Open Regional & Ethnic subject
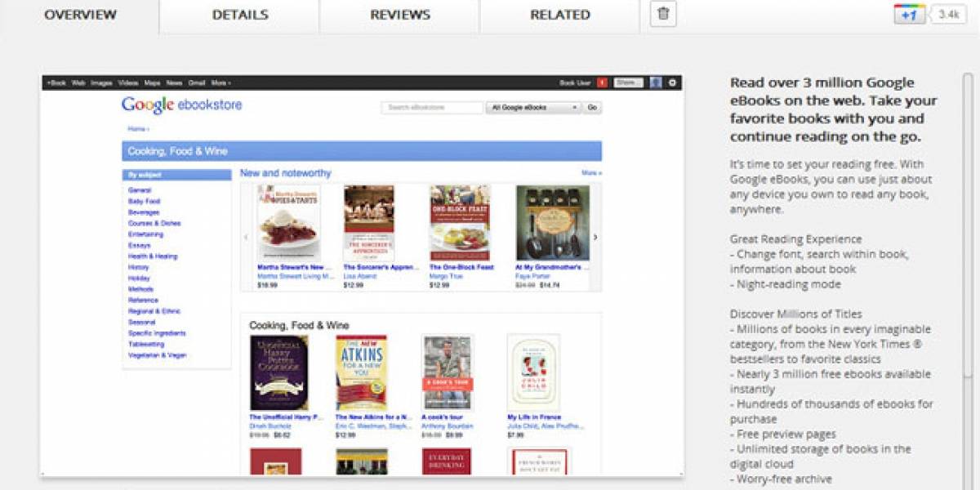The width and height of the screenshot is (980, 490). tap(154, 311)
